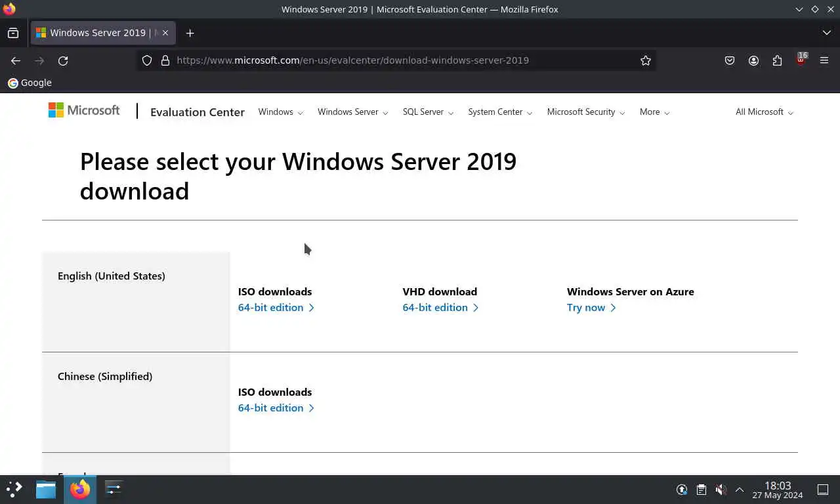The image size is (840, 504).
Task: Expand the More navigation menu
Action: click(655, 112)
